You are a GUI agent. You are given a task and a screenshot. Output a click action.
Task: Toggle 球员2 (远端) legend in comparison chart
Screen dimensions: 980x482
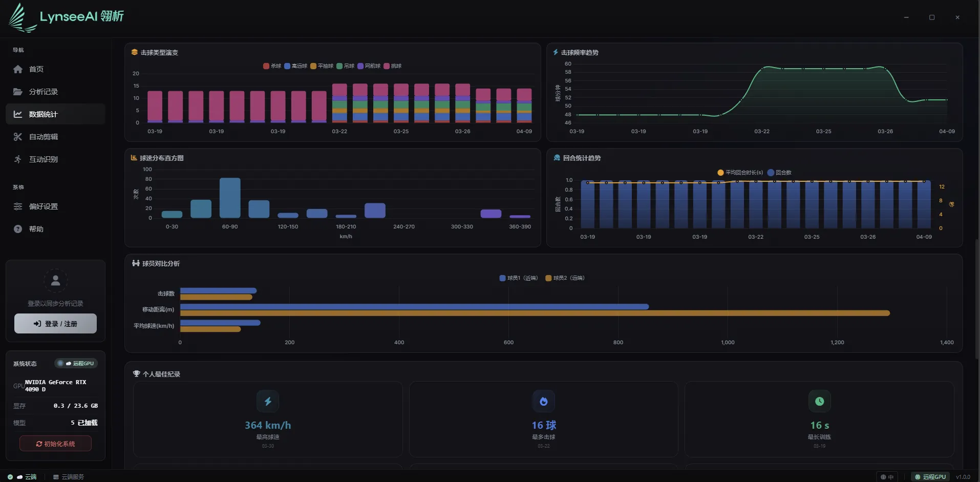(565, 278)
